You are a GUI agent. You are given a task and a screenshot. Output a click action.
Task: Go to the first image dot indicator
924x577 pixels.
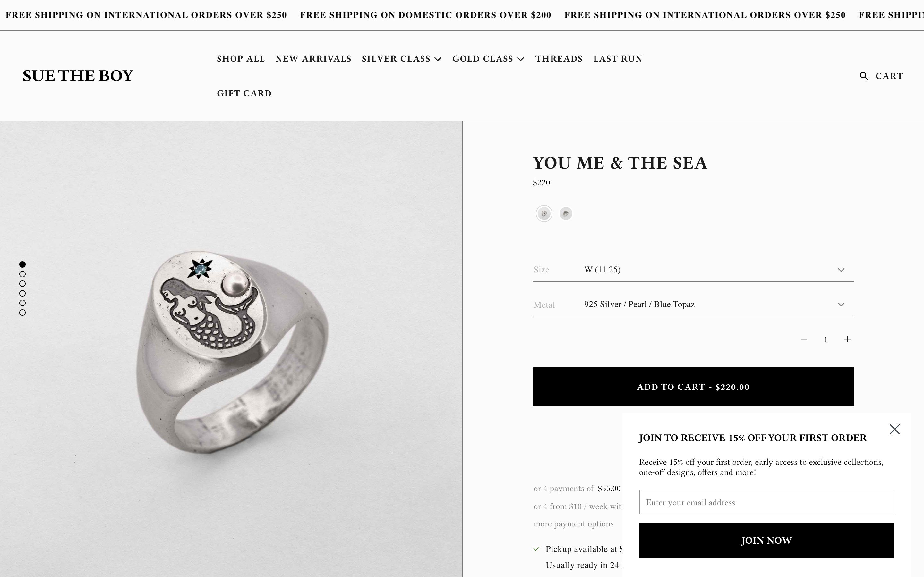(x=22, y=264)
